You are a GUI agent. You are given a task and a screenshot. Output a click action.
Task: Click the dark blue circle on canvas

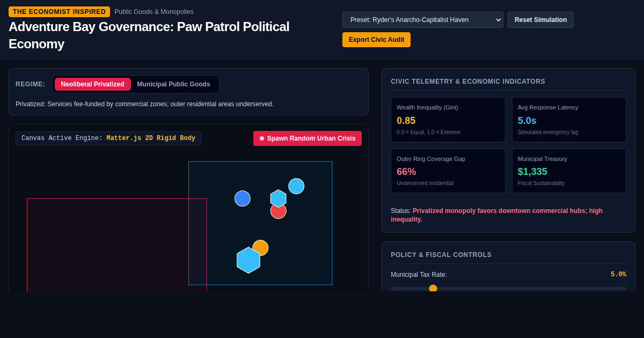tap(243, 199)
